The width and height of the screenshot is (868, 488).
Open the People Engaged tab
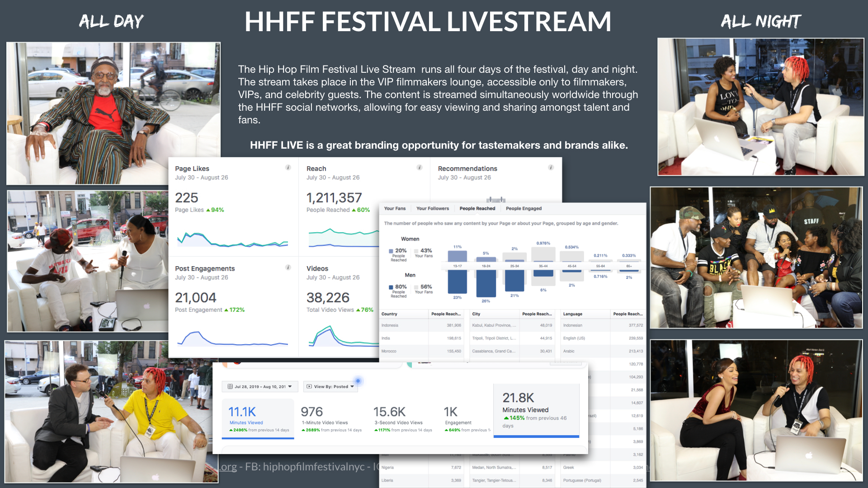pyautogui.click(x=524, y=209)
